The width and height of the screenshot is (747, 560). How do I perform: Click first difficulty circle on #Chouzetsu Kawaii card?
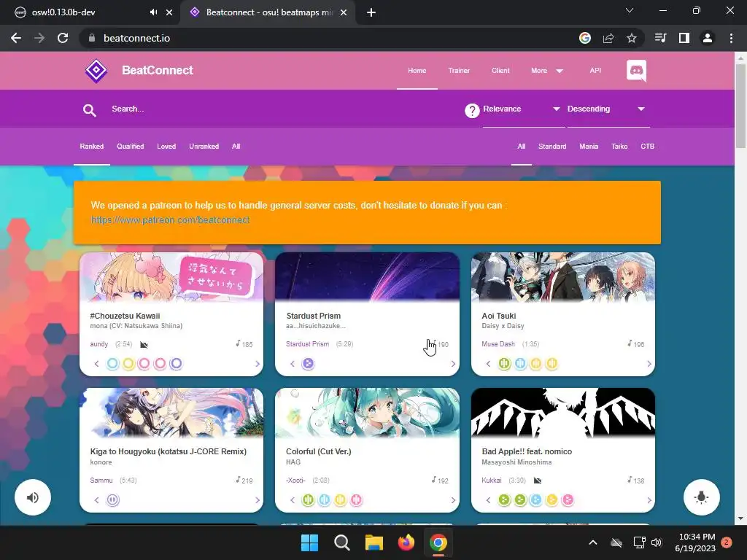[112, 364]
